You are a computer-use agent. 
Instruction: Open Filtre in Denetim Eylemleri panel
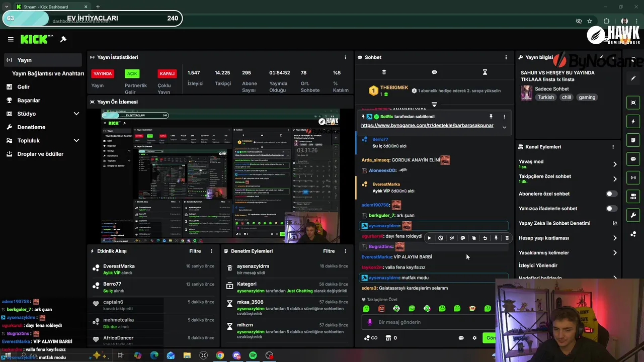point(329,251)
